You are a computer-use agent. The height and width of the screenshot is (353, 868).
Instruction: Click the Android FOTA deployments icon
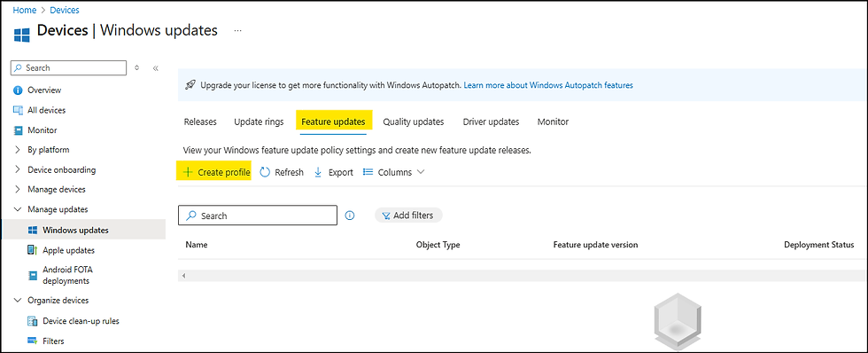[33, 276]
